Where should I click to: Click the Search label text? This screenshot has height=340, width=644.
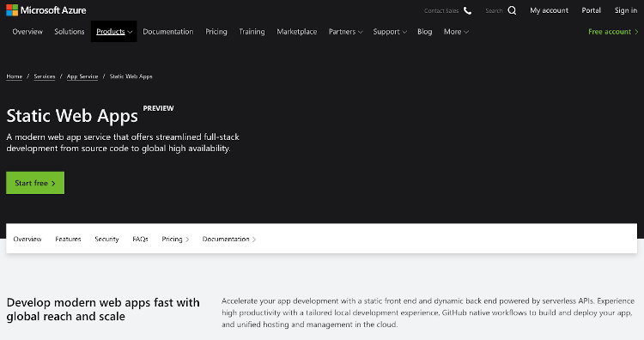(x=494, y=11)
